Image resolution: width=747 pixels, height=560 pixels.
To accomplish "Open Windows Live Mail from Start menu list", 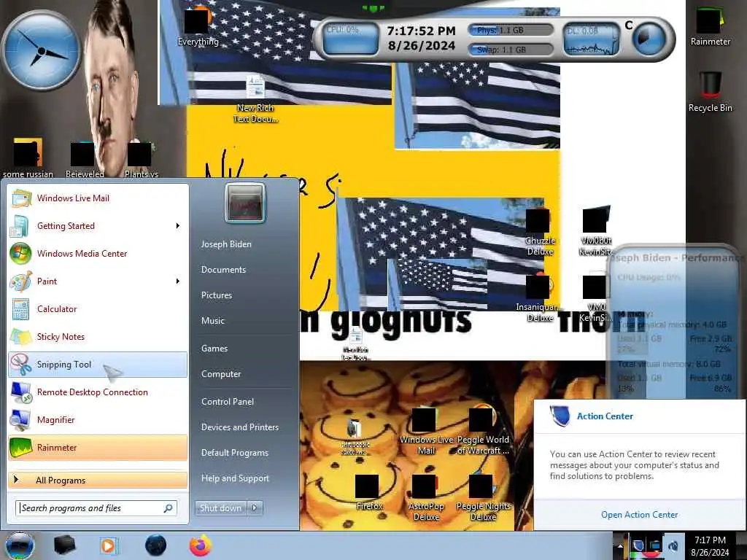I will click(x=98, y=198).
